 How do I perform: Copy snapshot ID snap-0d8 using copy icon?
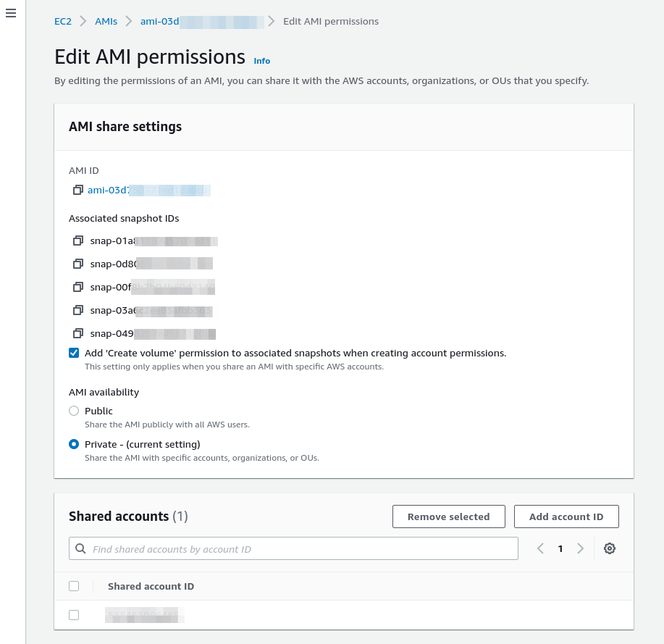[78, 264]
